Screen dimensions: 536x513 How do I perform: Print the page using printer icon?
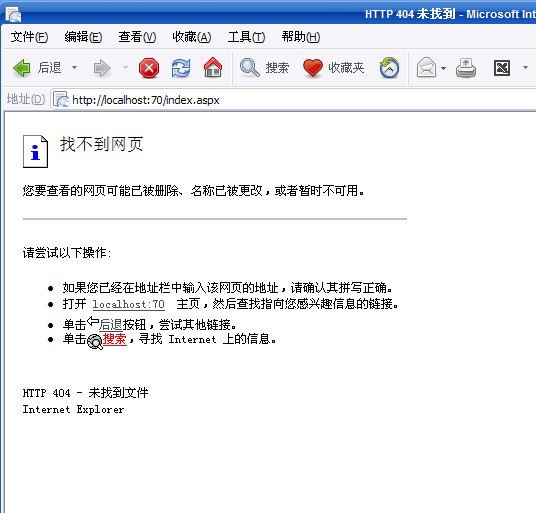point(466,68)
